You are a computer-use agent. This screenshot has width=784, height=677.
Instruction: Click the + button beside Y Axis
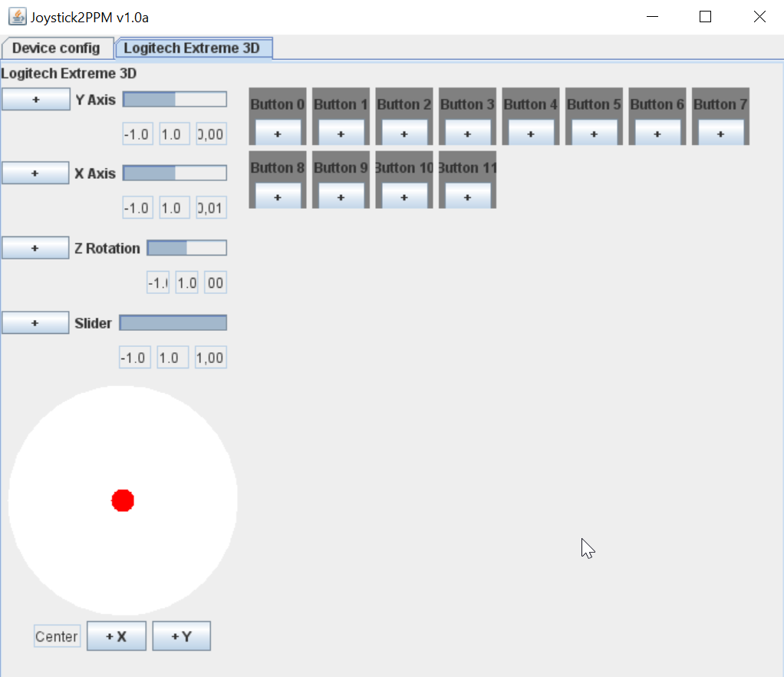(x=36, y=100)
